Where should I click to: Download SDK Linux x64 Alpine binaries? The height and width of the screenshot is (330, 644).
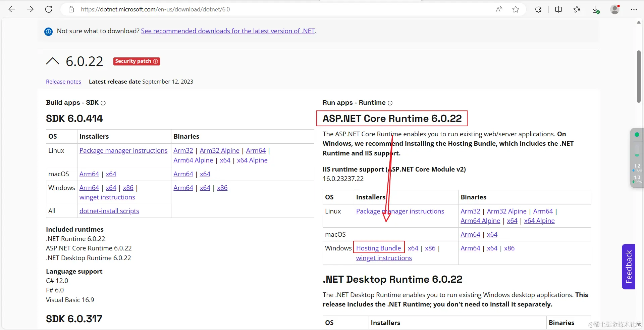click(x=252, y=160)
